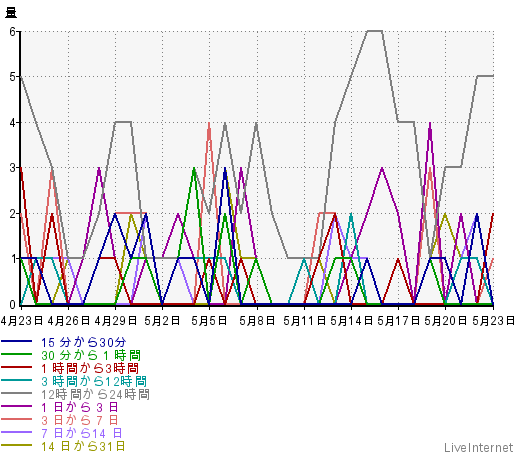Open the LiveInternet watermark link

tap(479, 448)
